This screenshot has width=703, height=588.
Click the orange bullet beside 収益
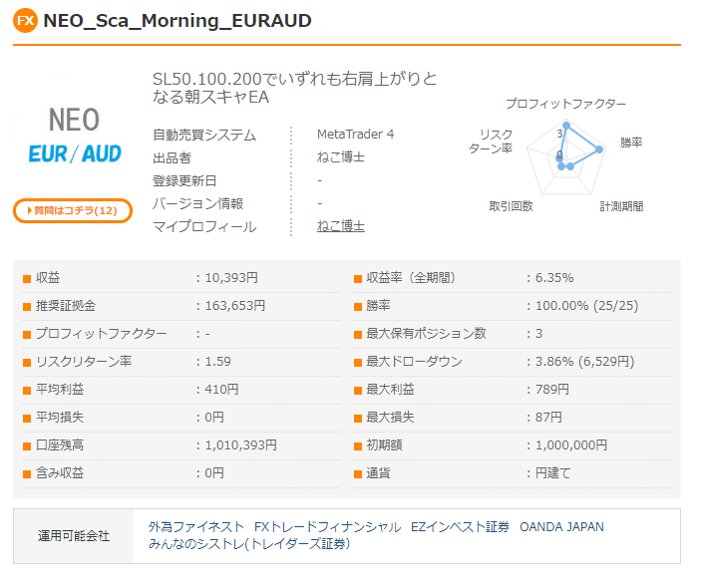click(27, 278)
